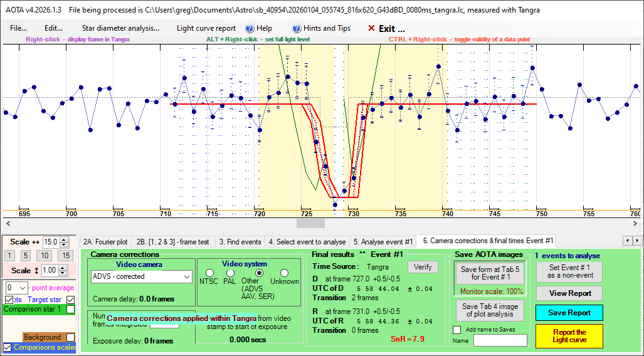Image resolution: width=644 pixels, height=356 pixels.
Task: Click the red X Exit icon
Action: coord(371,28)
